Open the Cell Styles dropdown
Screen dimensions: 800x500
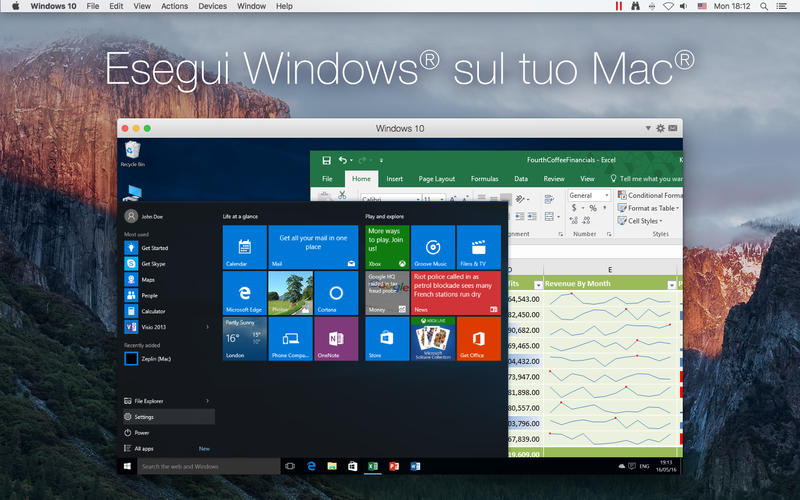tap(640, 221)
